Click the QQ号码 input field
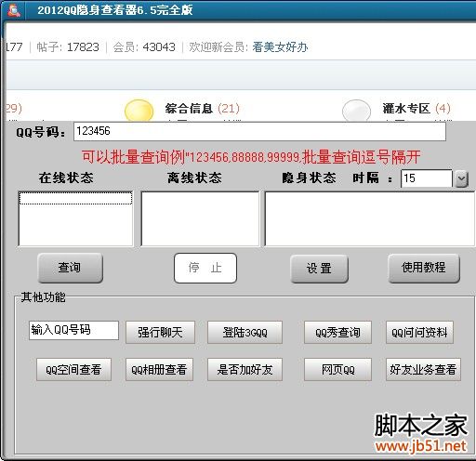The width and height of the screenshot is (476, 461). 259,131
